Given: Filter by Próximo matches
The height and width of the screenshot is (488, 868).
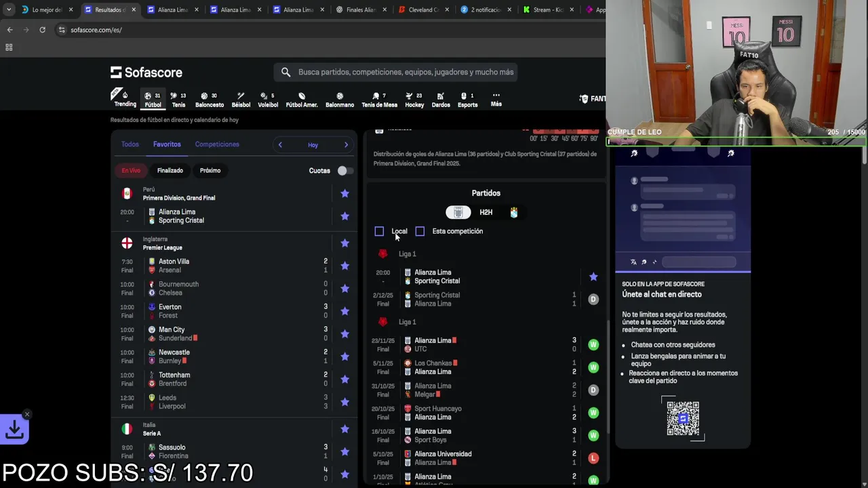Looking at the screenshot, I should coord(210,170).
